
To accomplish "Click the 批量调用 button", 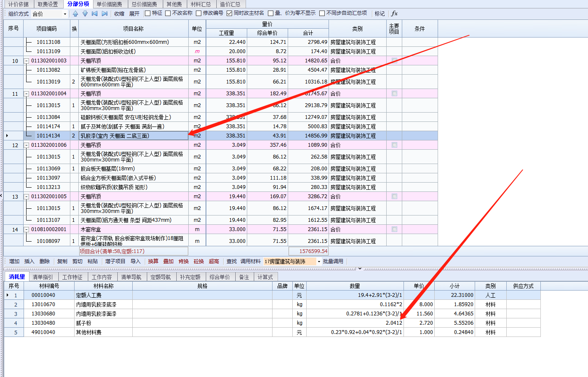I will point(333,261).
